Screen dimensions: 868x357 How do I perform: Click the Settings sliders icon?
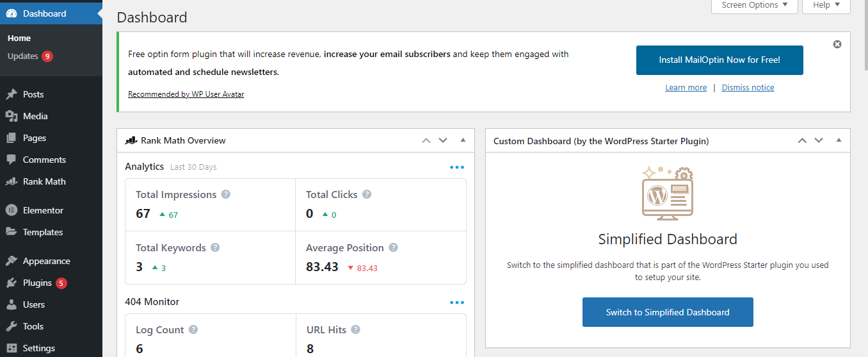[12, 348]
